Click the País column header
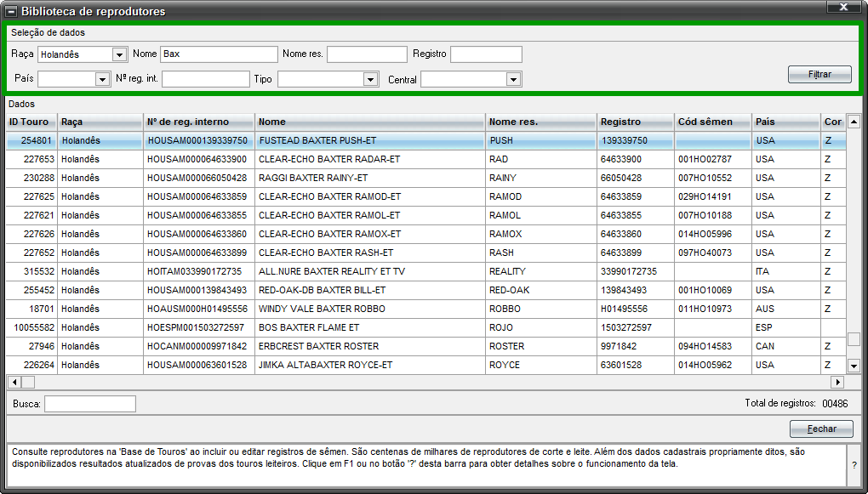 pyautogui.click(x=785, y=122)
